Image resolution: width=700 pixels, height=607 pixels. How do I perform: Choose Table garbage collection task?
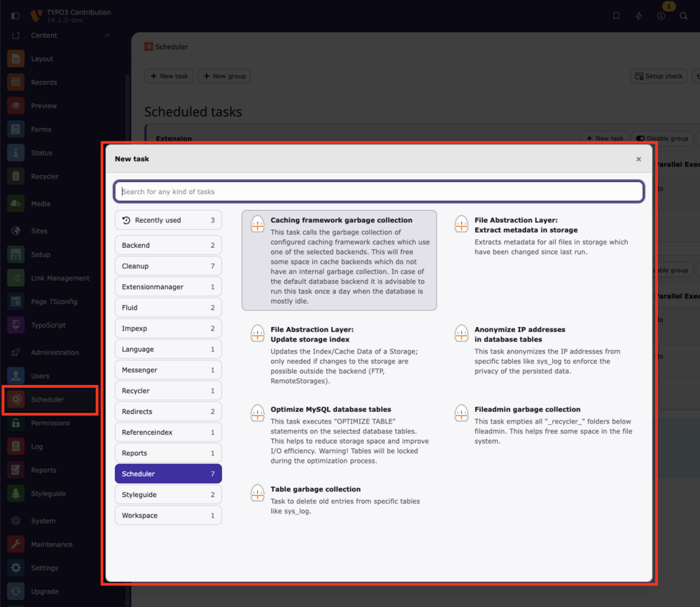coord(339,501)
